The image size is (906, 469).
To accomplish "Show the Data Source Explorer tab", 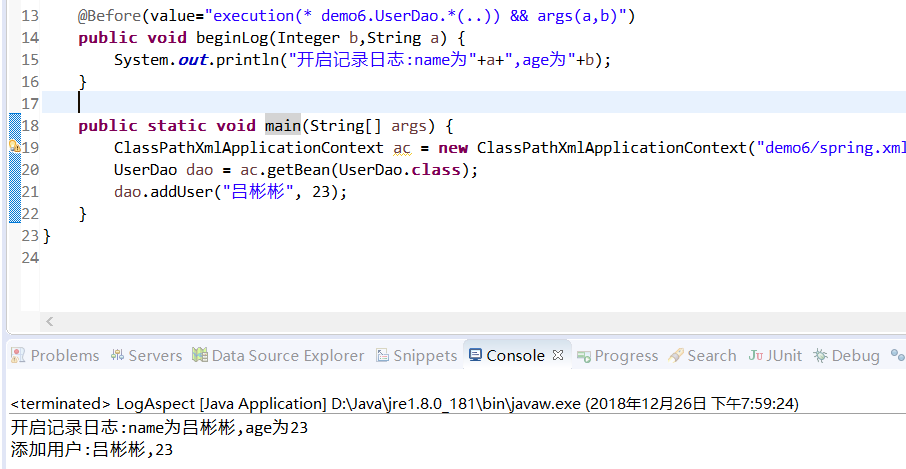I will tap(279, 356).
